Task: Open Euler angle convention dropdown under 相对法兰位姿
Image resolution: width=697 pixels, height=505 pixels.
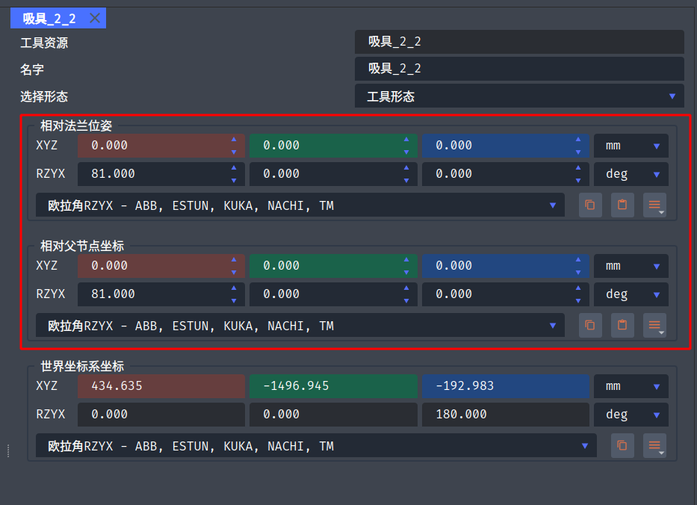Action: pyautogui.click(x=300, y=205)
